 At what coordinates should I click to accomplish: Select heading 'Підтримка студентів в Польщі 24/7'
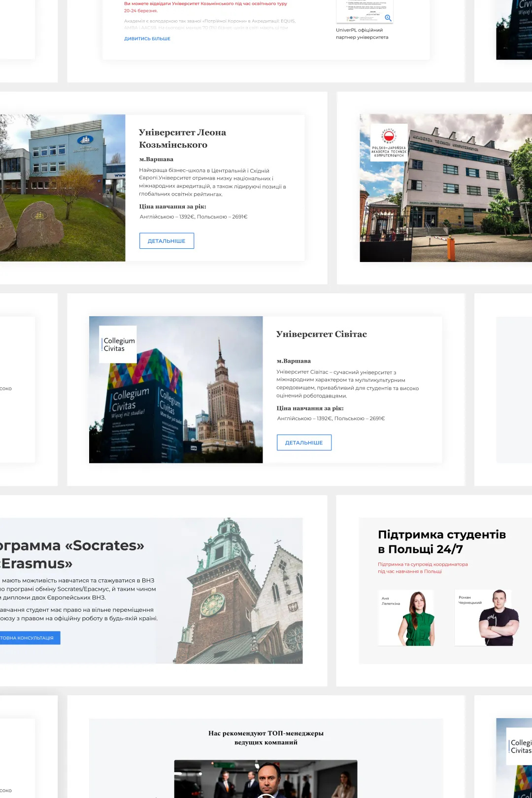[x=442, y=542]
